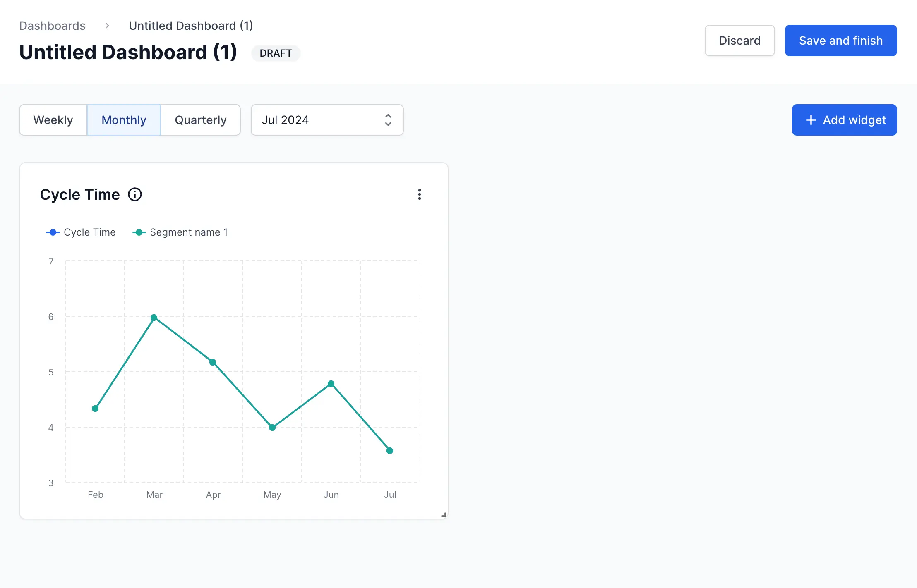Toggle Segment name 1 series label
The height and width of the screenshot is (588, 917).
point(189,232)
